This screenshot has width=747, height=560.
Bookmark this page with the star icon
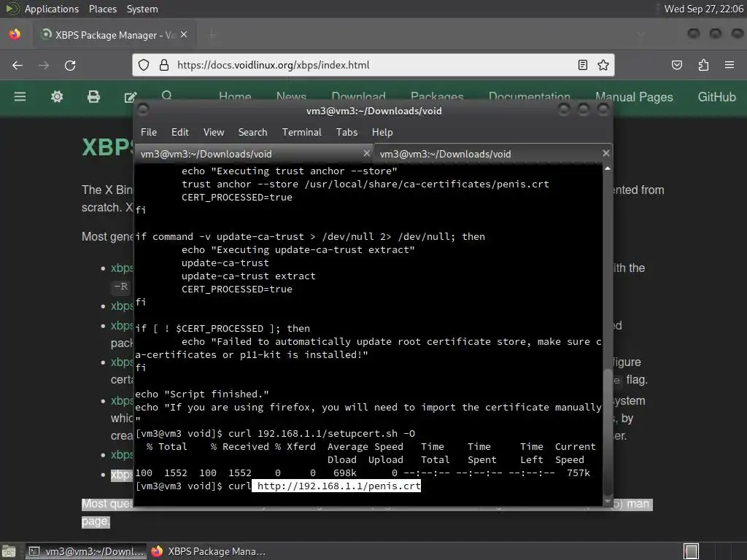tap(603, 65)
